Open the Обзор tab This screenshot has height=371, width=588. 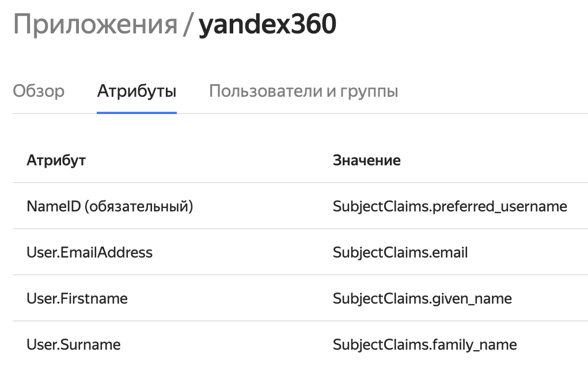[39, 91]
